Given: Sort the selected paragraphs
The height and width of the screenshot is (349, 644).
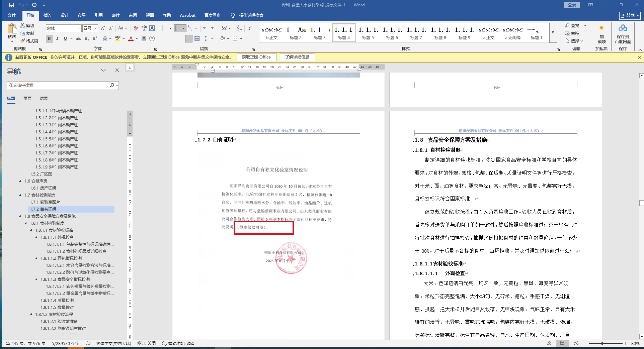Looking at the screenshot, I should [x=239, y=28].
